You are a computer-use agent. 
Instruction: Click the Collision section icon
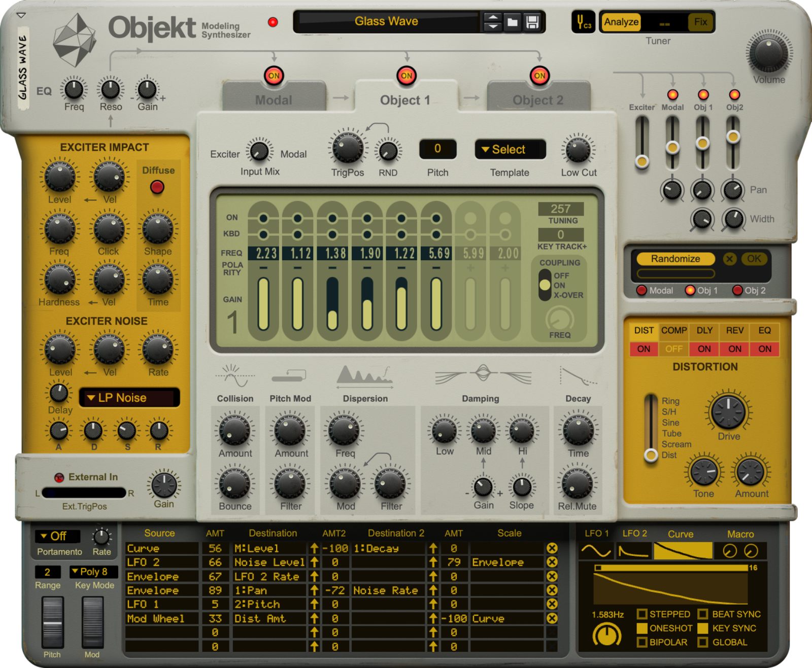235,375
